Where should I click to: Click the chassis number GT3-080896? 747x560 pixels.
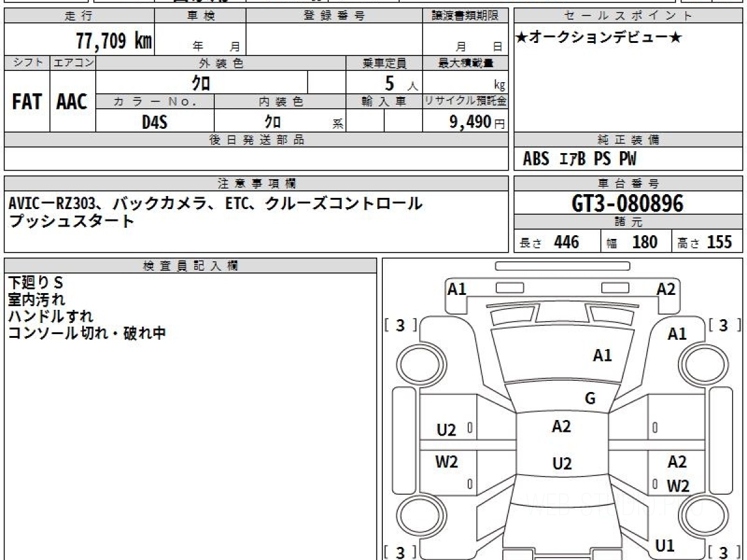coord(627,203)
